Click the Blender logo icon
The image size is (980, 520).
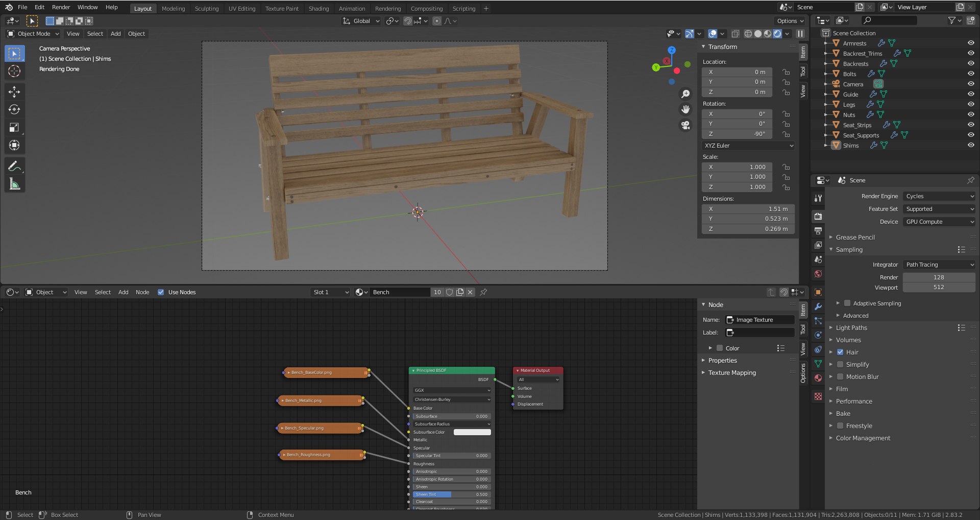click(x=9, y=7)
